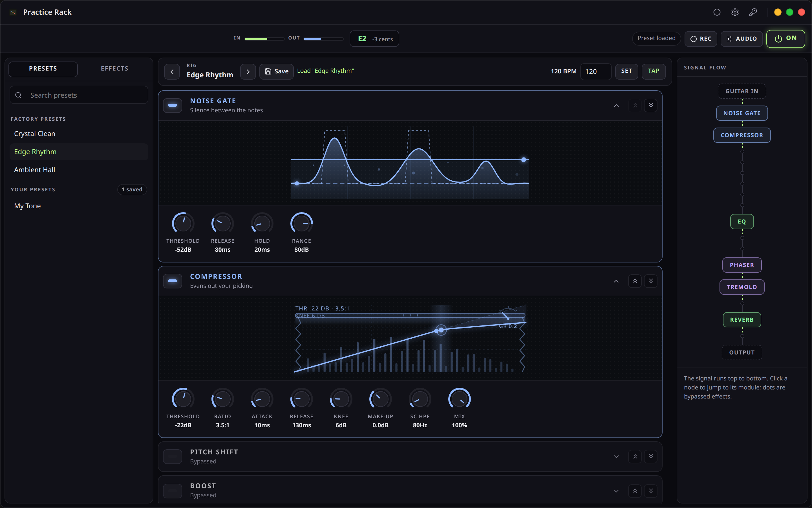The width and height of the screenshot is (812, 508).
Task: Expand the Boost panel
Action: 616,491
